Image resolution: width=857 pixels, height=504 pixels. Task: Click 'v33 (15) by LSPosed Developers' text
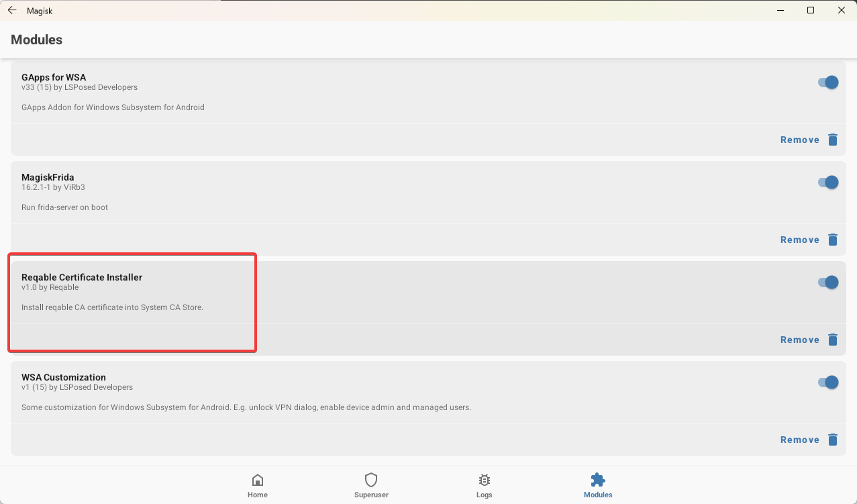tap(79, 87)
